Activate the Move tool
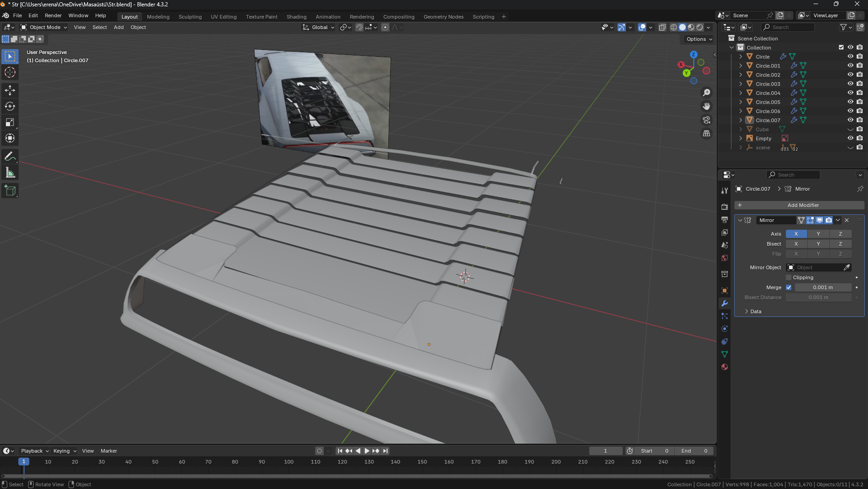This screenshot has height=489, width=868. pos(10,90)
